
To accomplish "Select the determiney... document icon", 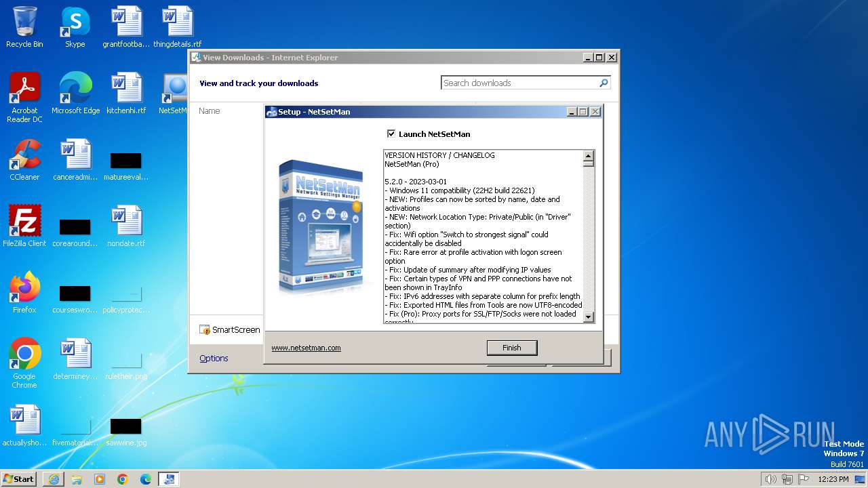I will click(x=75, y=359).
